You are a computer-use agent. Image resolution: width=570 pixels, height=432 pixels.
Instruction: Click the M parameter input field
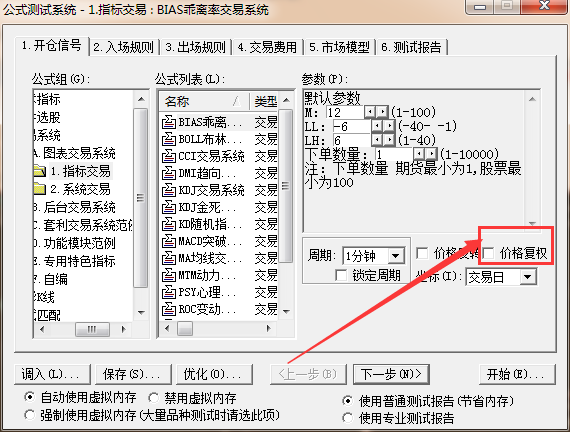[345, 112]
